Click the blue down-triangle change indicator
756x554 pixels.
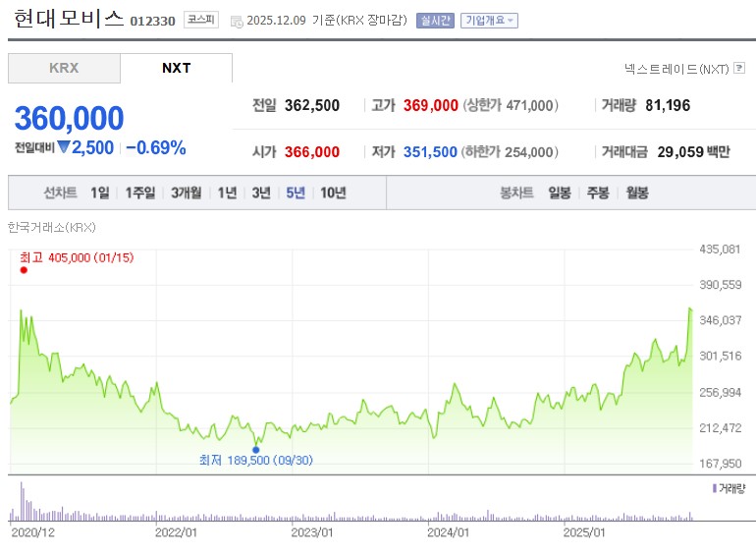pos(64,146)
